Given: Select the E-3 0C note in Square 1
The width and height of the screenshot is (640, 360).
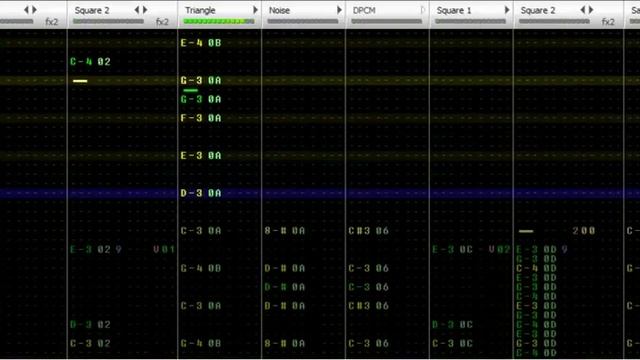Looking at the screenshot, I should tap(452, 249).
